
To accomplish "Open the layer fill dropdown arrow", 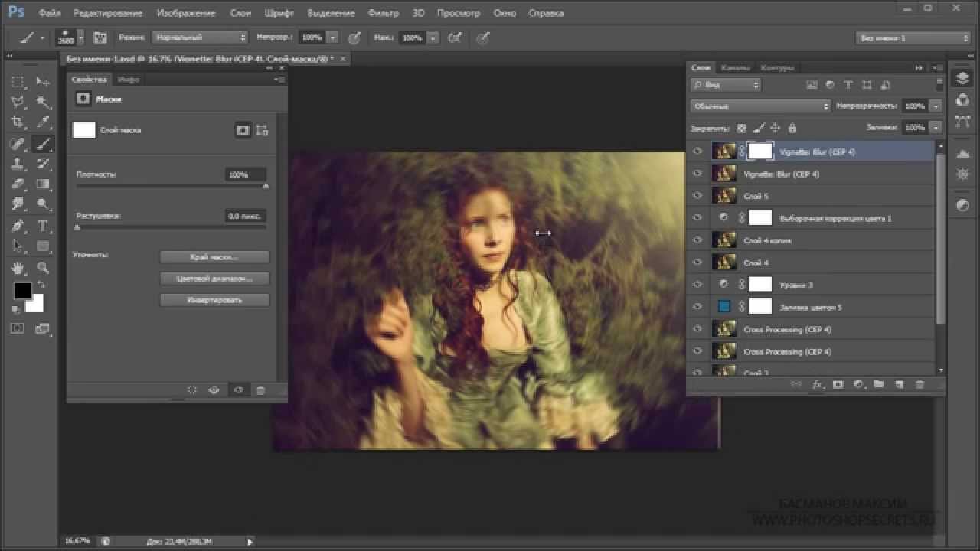I will pyautogui.click(x=936, y=128).
